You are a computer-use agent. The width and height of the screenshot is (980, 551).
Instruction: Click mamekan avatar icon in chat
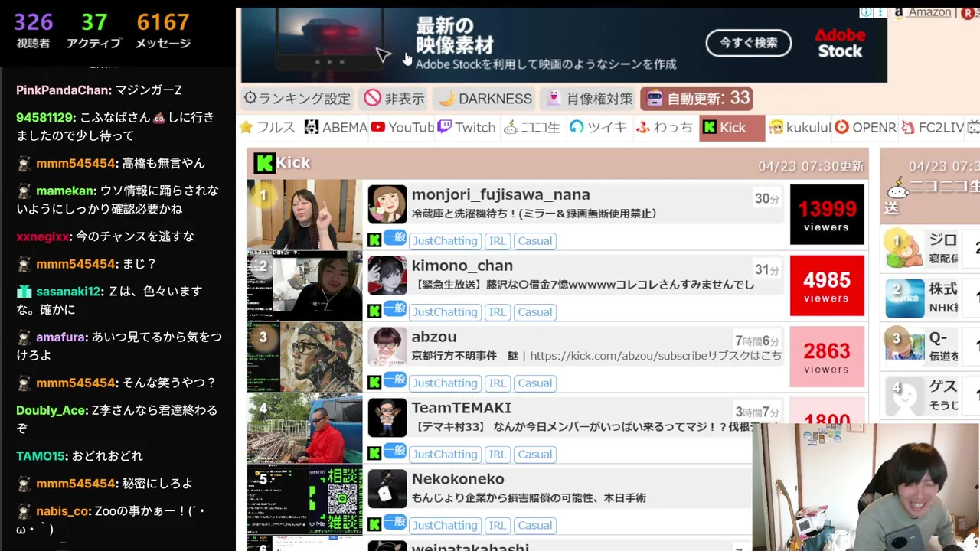click(24, 191)
